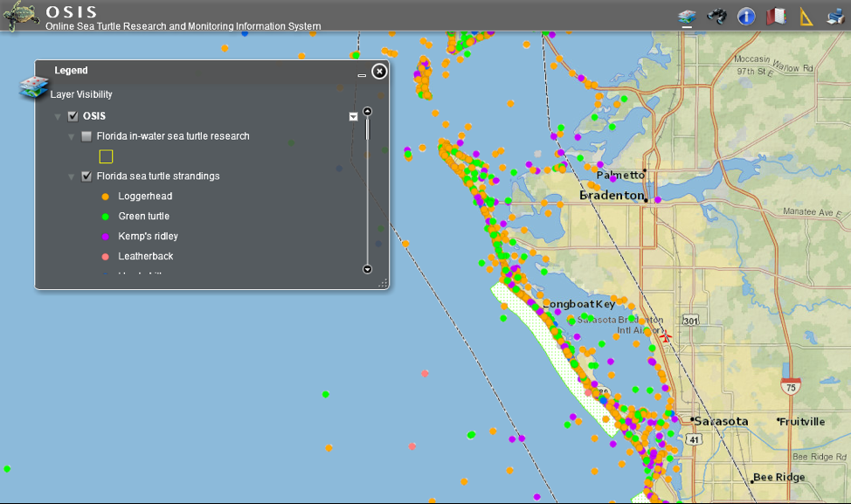Select the yellow triangle measure tool
Screen dimensions: 851x504
[x=806, y=17]
